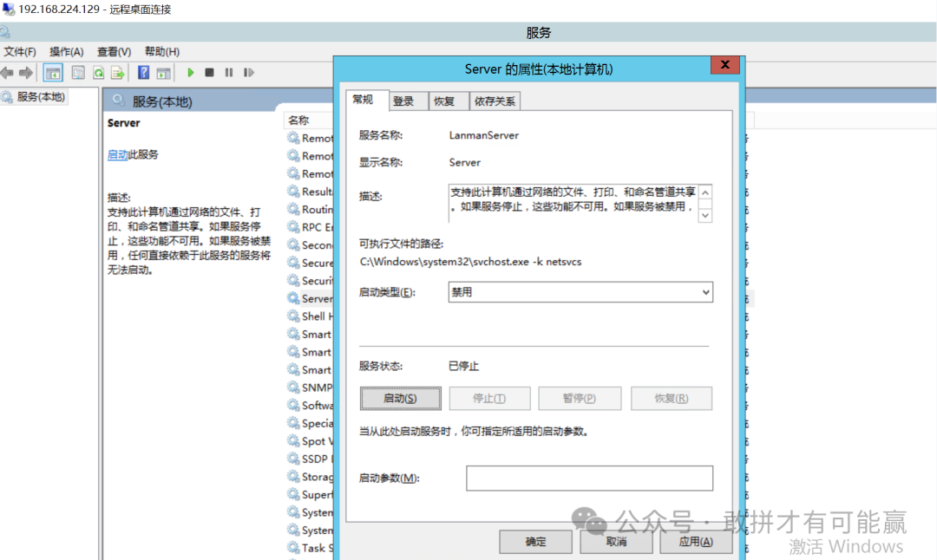
Task: Click gear icon next to RPC row
Action: click(293, 227)
